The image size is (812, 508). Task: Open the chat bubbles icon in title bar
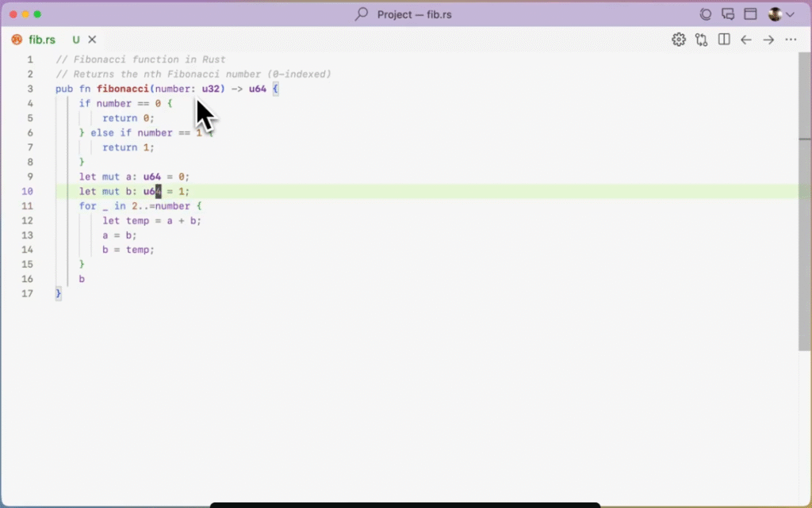[728, 14]
